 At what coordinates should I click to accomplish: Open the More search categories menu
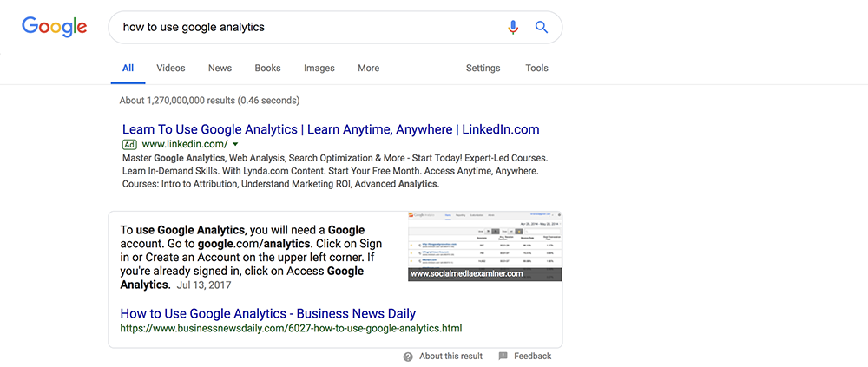click(368, 68)
